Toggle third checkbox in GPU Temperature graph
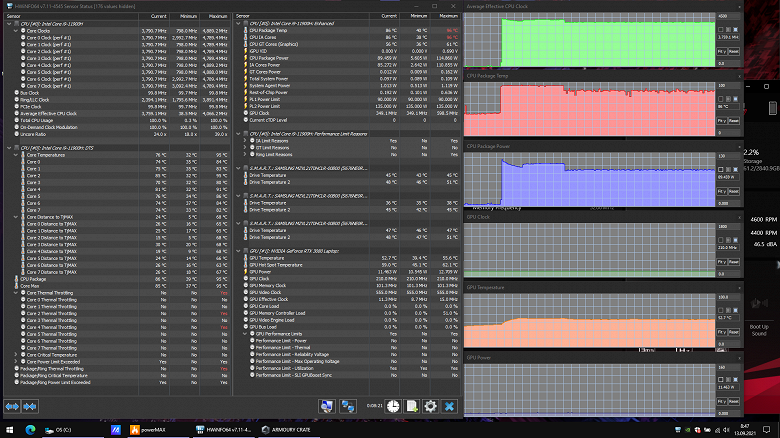 736,310
